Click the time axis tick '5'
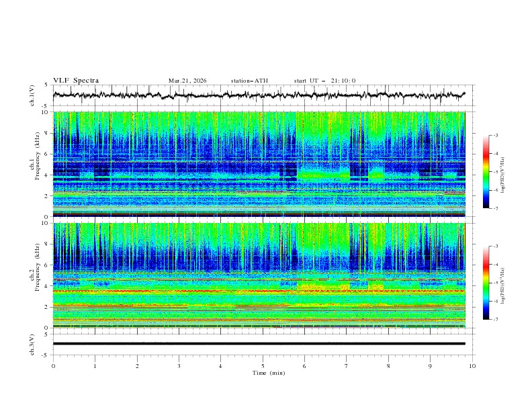 click(x=263, y=366)
